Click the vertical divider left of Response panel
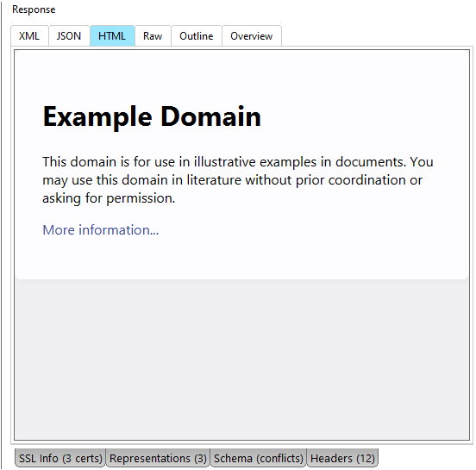The width and height of the screenshot is (476, 470). click(x=2, y=235)
